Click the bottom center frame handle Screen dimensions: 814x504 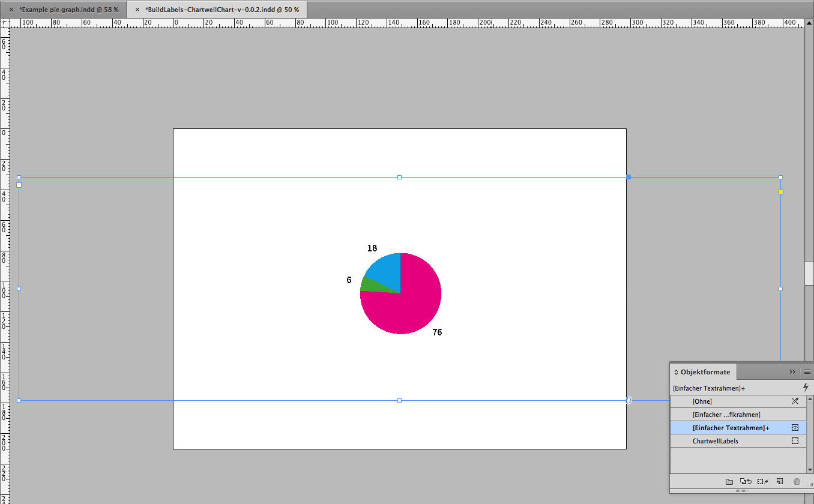click(x=399, y=400)
